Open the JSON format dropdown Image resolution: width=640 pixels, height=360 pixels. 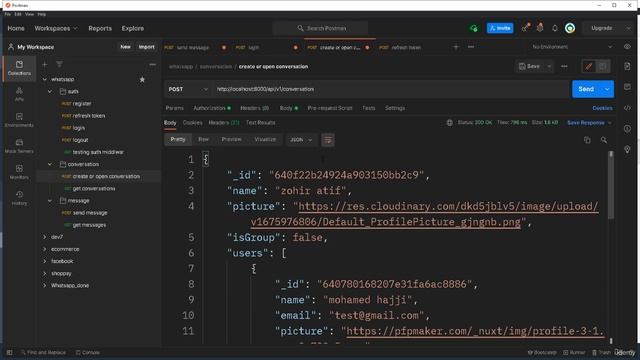coord(301,140)
